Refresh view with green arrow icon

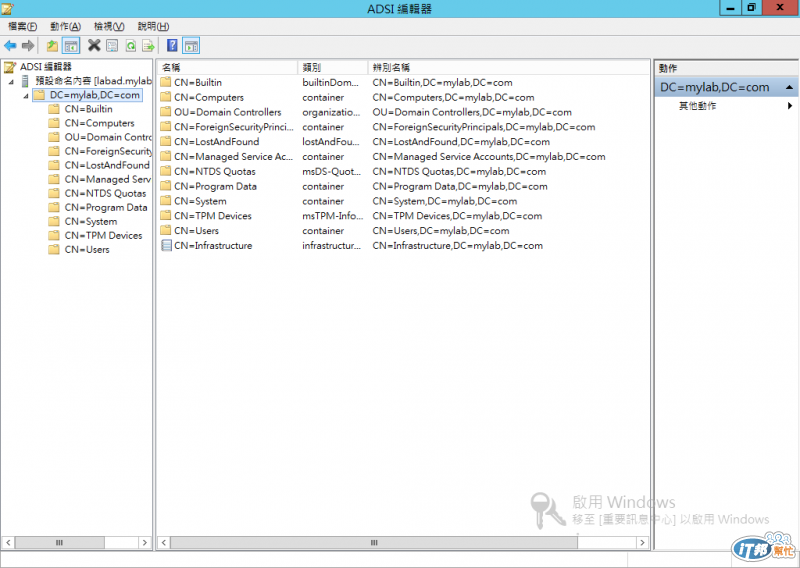131,46
